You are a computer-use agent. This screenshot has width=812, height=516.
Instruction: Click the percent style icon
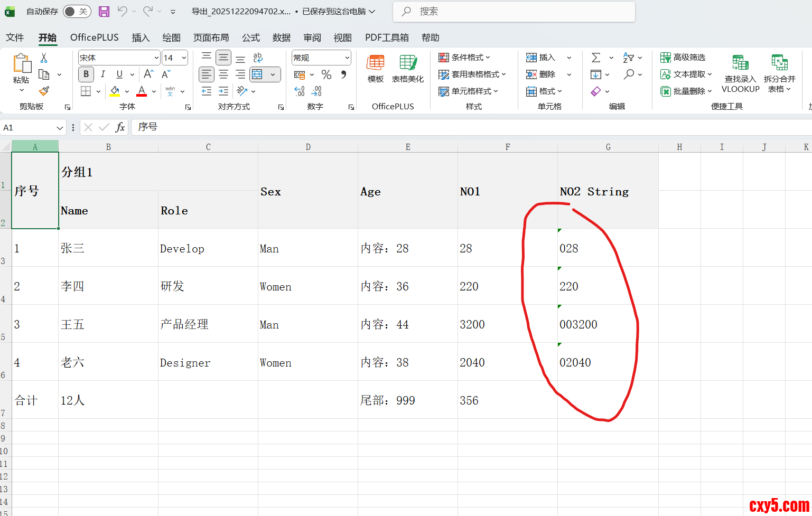coord(326,74)
